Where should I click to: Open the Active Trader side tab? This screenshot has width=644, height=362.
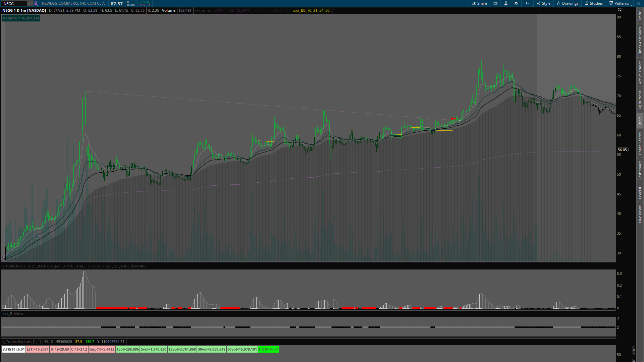pyautogui.click(x=640, y=72)
